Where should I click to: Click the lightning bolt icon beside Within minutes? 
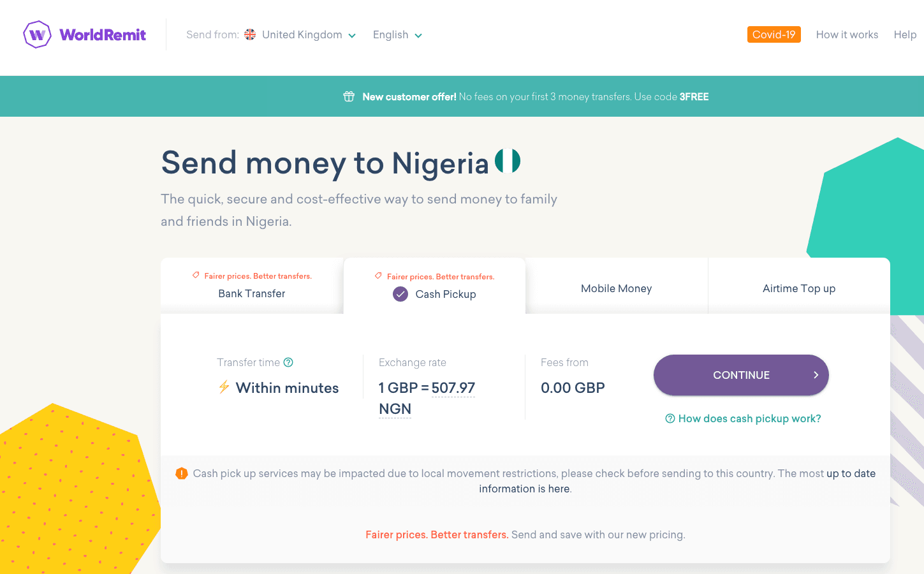click(224, 387)
